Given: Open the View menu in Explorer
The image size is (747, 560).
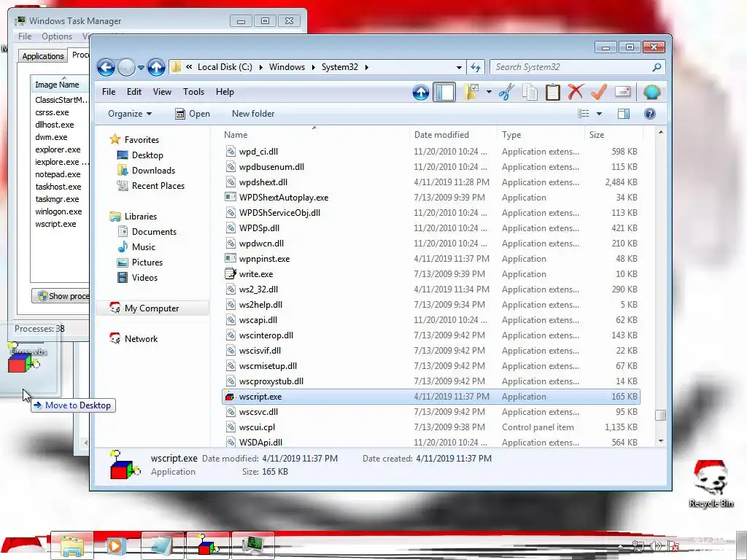Looking at the screenshot, I should click(x=162, y=92).
